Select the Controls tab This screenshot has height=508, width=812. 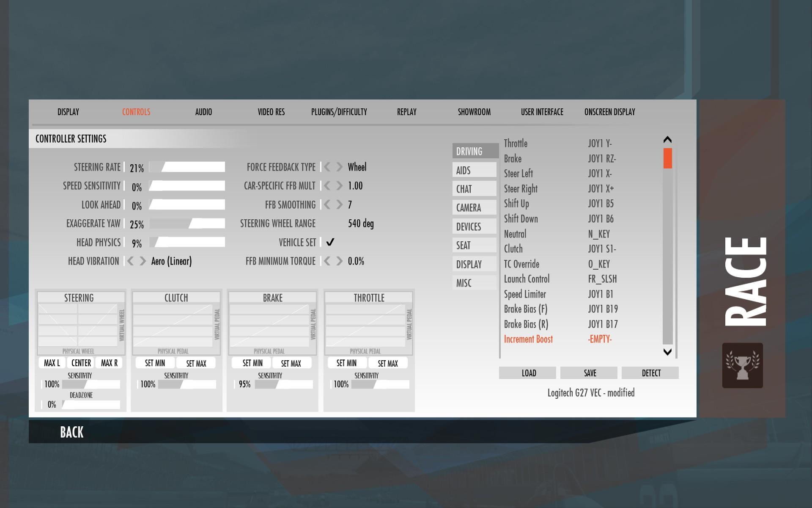[136, 112]
